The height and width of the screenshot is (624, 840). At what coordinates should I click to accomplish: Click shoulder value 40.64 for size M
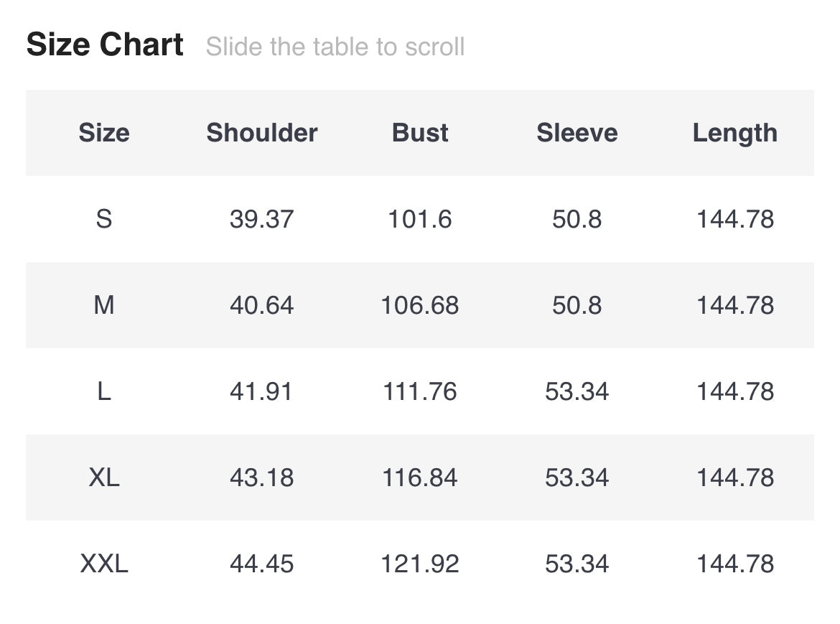(262, 305)
